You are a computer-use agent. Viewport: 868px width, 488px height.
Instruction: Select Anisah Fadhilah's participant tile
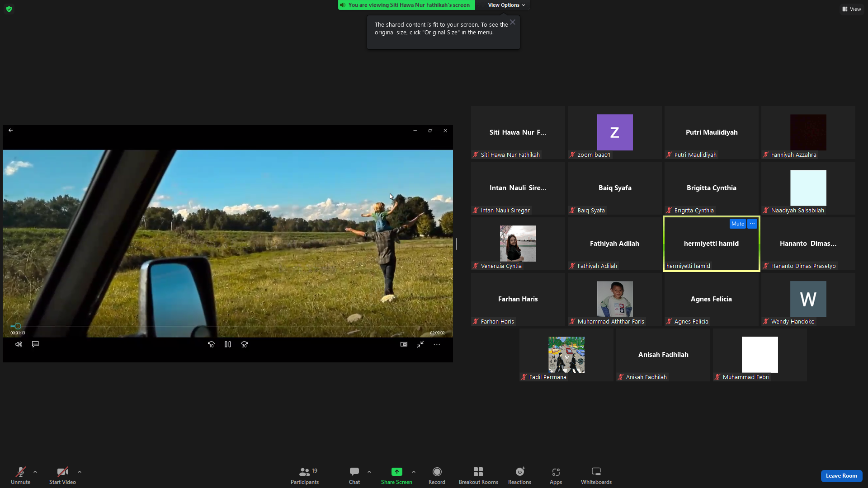[663, 355]
